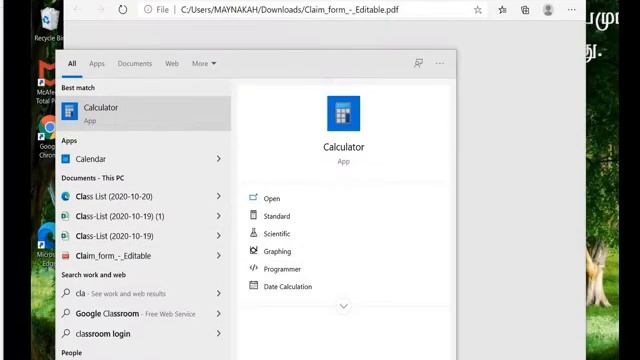Click the Open action for Calculator
This screenshot has width=640, height=360.
(272, 198)
